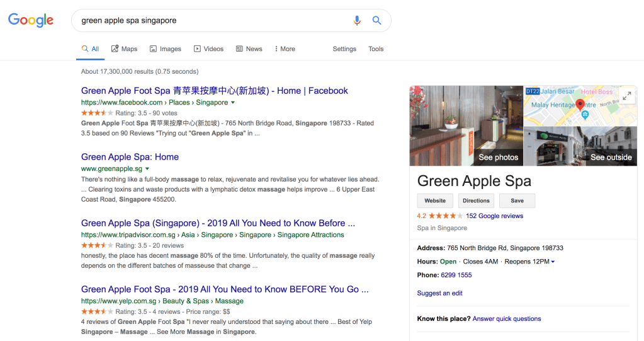Click the See outside street view thumbnail
This screenshot has height=341, width=644.
click(580, 146)
